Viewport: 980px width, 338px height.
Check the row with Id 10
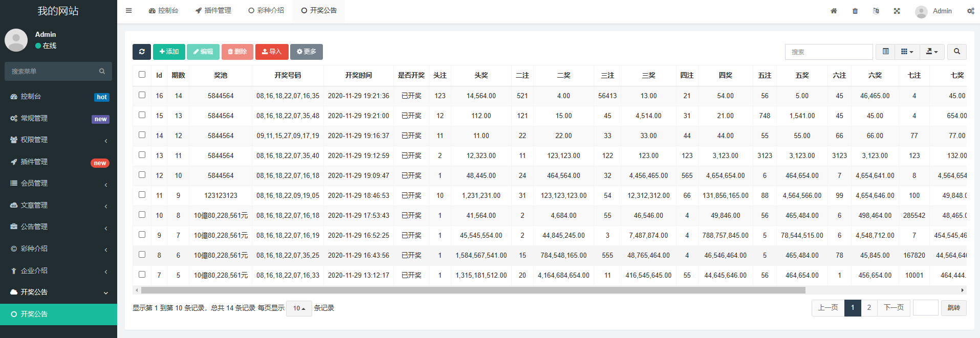pyautogui.click(x=142, y=215)
